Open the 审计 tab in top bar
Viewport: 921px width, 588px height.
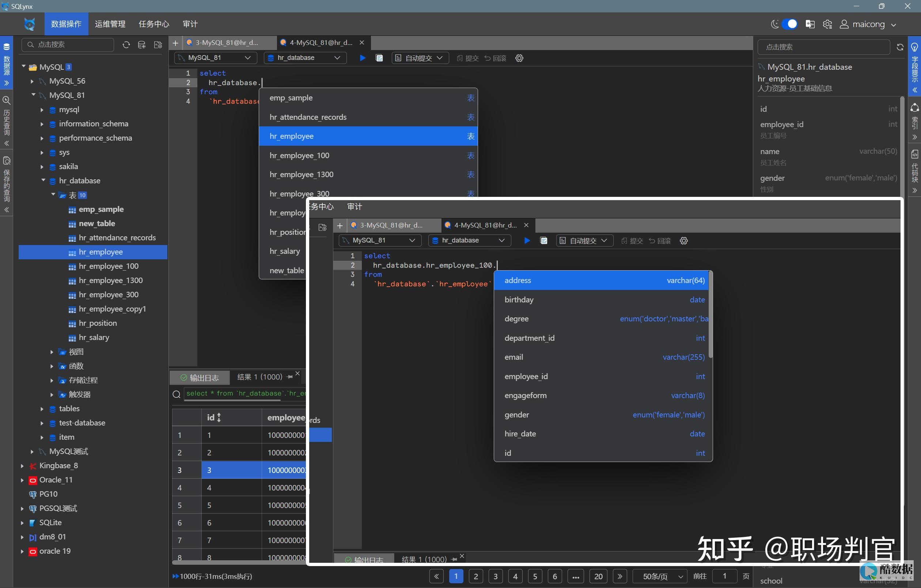190,24
